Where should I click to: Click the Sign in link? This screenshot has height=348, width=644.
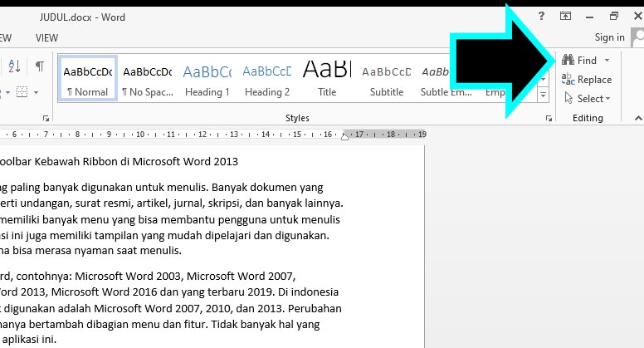pyautogui.click(x=609, y=37)
